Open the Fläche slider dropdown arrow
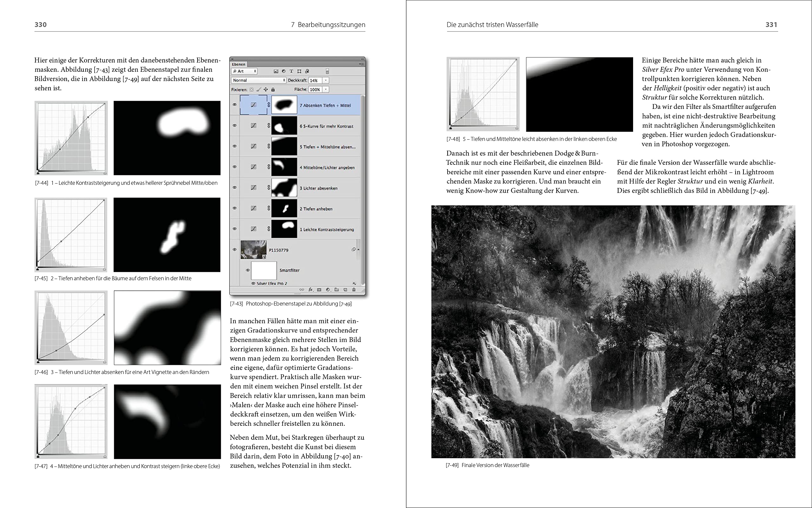 325,89
